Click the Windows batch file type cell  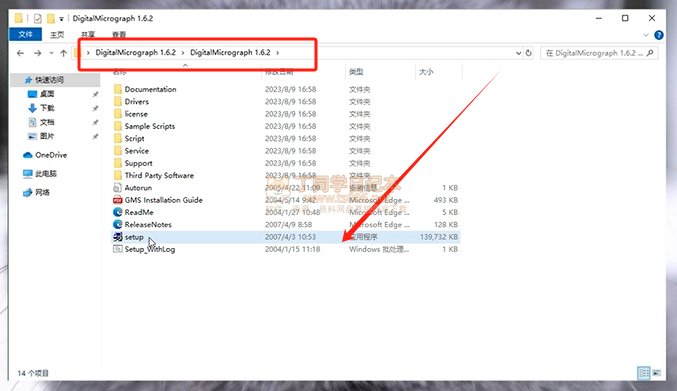click(379, 249)
